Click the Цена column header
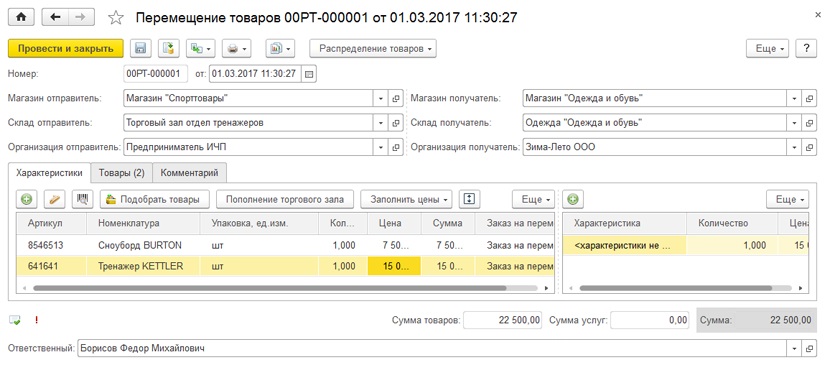The image size is (830, 365). coord(394,223)
